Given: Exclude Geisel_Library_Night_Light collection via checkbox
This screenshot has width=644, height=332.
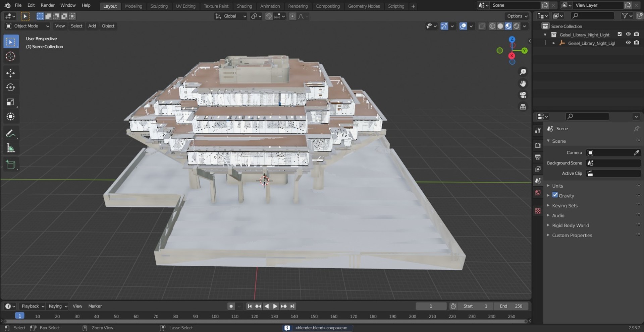Looking at the screenshot, I should 620,34.
